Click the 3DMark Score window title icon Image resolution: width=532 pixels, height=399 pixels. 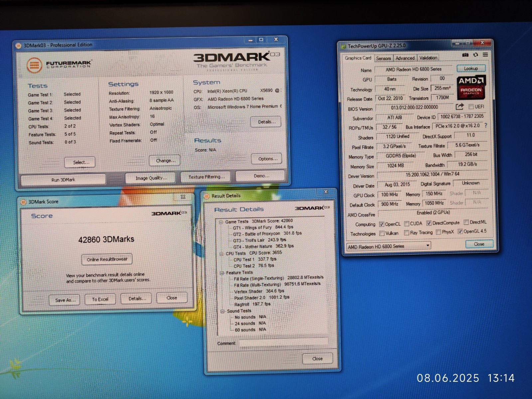click(x=24, y=202)
